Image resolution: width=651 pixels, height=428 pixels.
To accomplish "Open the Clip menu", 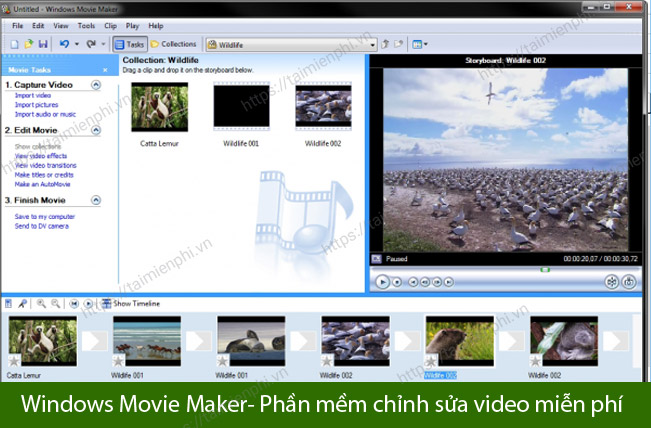I will pos(110,24).
